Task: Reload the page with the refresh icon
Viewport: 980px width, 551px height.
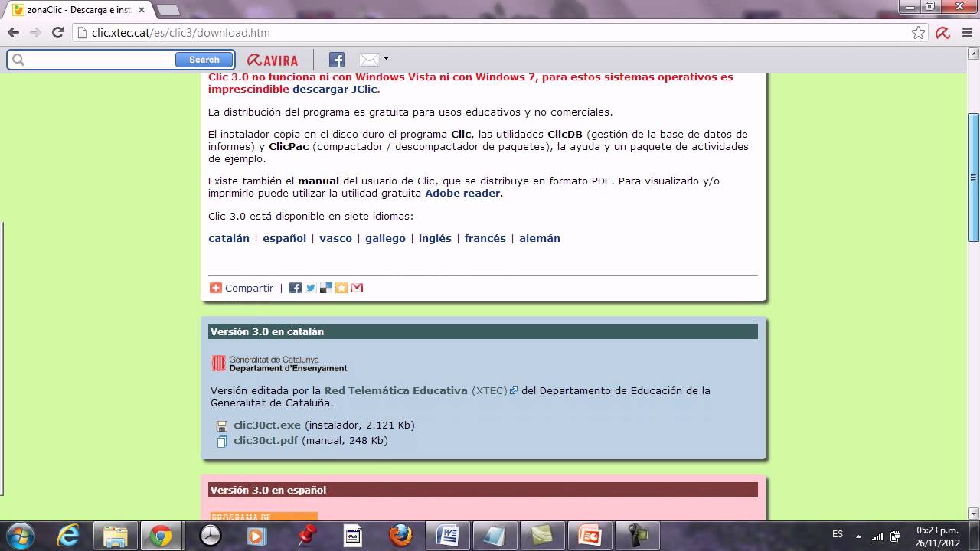Action: pos(57,32)
